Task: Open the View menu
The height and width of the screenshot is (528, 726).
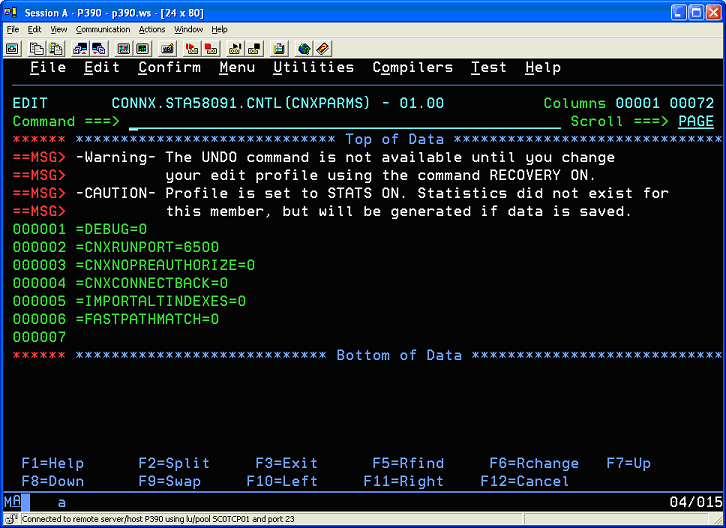Action: [x=59, y=30]
